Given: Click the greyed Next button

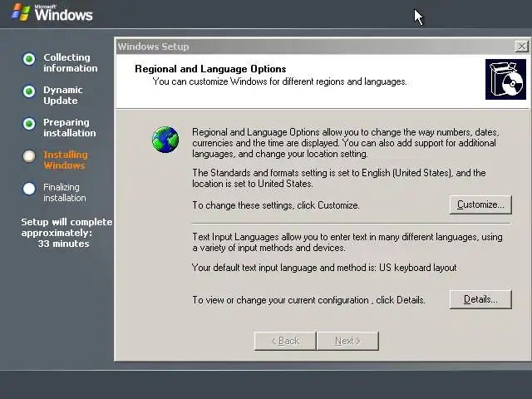Looking at the screenshot, I should (347, 341).
